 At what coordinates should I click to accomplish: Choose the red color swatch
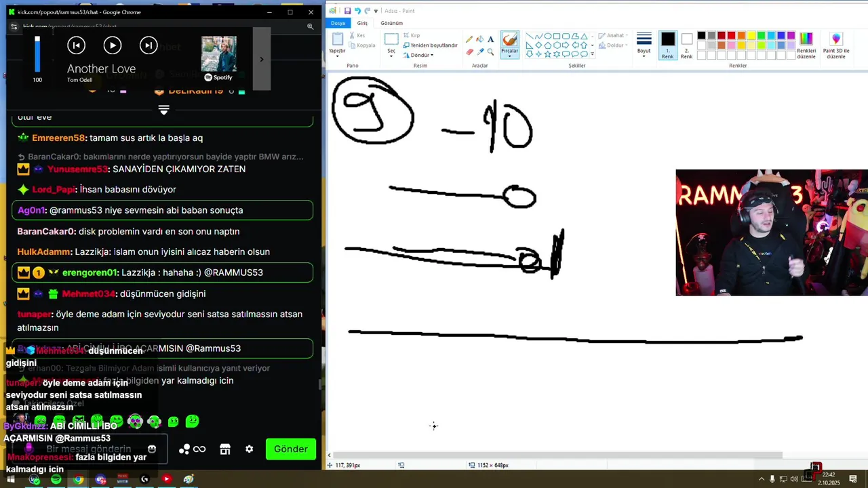731,35
